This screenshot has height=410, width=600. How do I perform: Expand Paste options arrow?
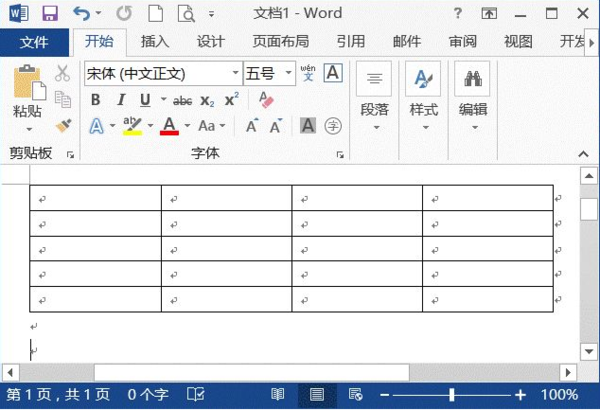point(29,129)
